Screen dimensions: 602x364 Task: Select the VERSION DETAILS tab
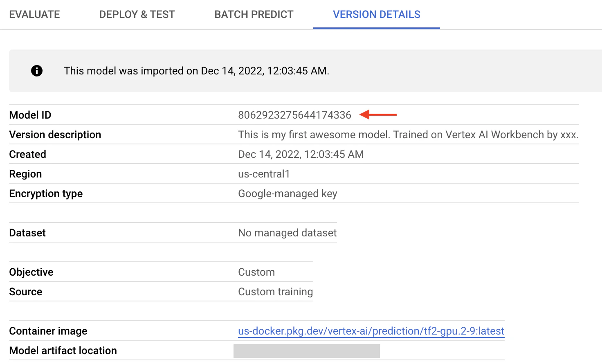[377, 14]
